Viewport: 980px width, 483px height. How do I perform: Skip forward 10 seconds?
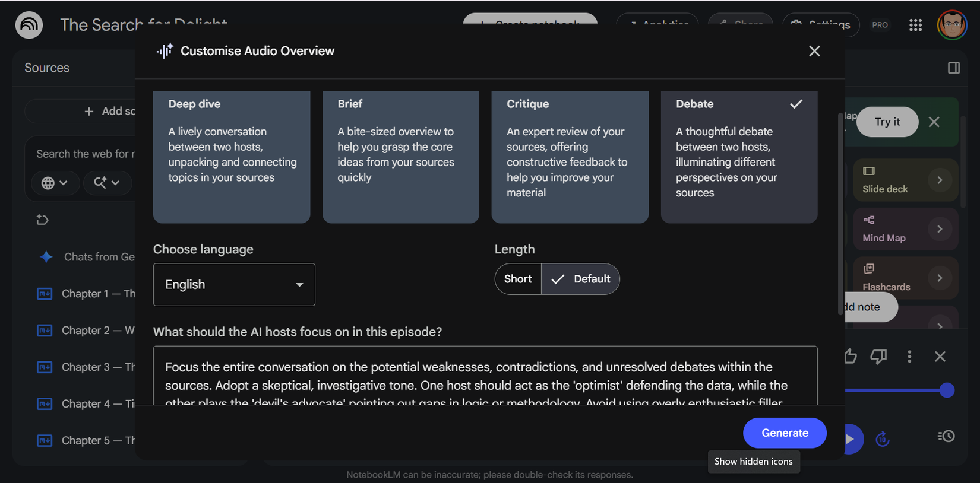pyautogui.click(x=883, y=439)
